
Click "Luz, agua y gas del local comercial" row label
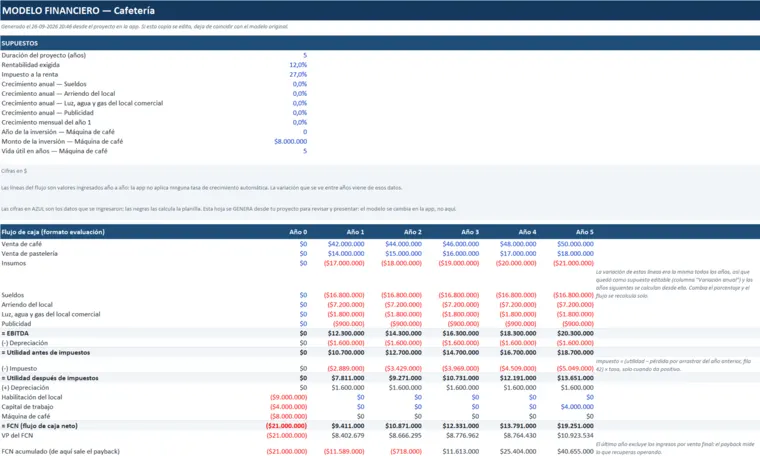click(x=51, y=314)
